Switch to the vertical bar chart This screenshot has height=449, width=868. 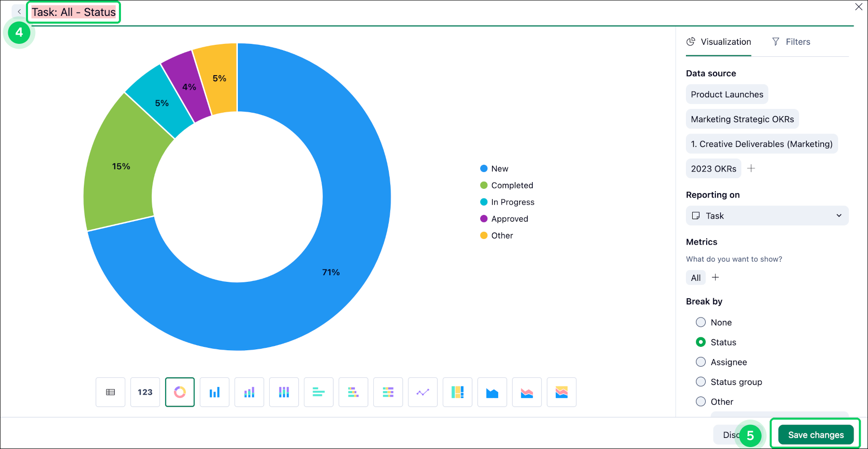[x=214, y=392]
